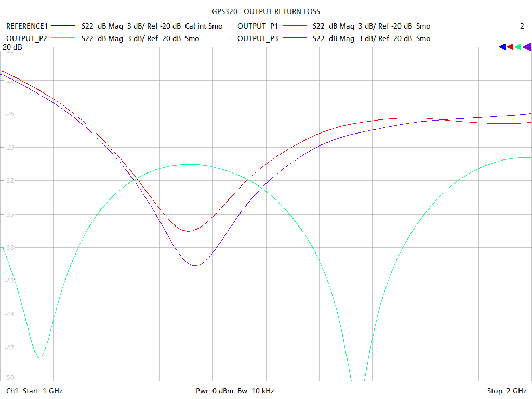Click the red OUTPUT_P1 reference marker triangle
The height and width of the screenshot is (399, 532).
[510, 47]
